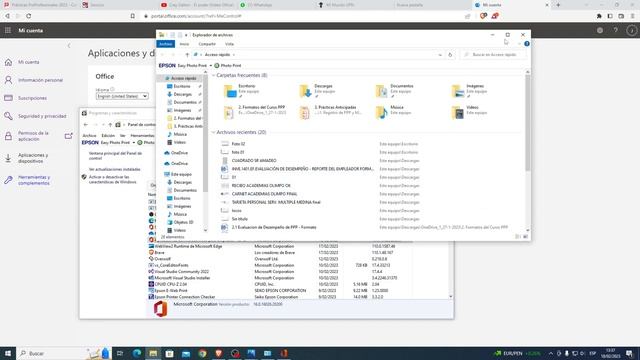The height and width of the screenshot is (360, 640).
Task: Expand the Explorer address bar history dropdown
Action: pos(440,55)
